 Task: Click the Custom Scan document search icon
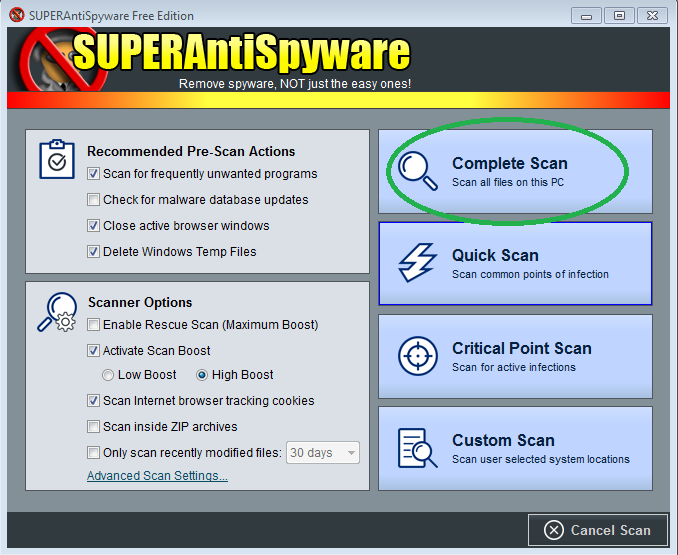(x=417, y=448)
